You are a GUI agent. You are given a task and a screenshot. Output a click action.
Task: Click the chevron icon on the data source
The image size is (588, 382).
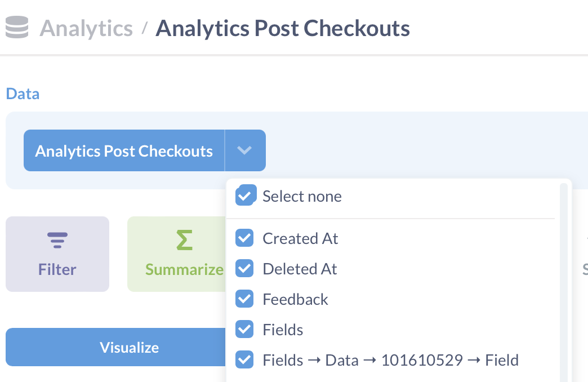(x=244, y=150)
